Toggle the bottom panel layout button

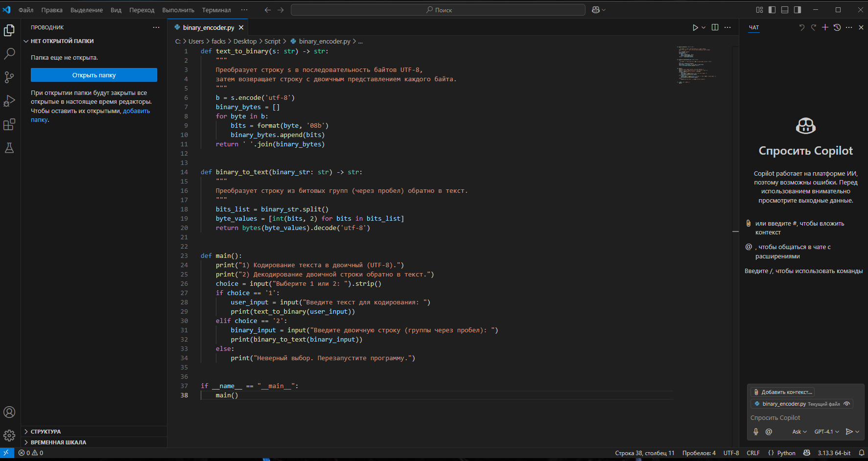coord(785,10)
